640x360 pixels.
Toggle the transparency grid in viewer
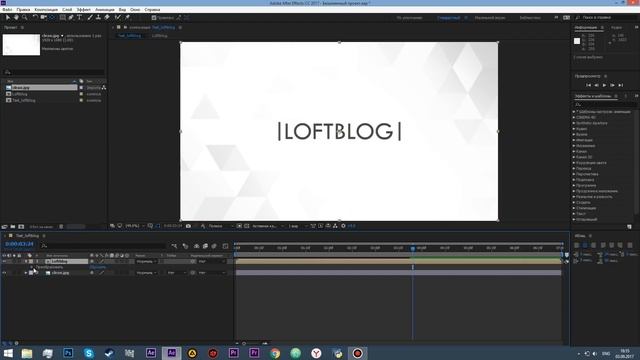[x=247, y=226]
